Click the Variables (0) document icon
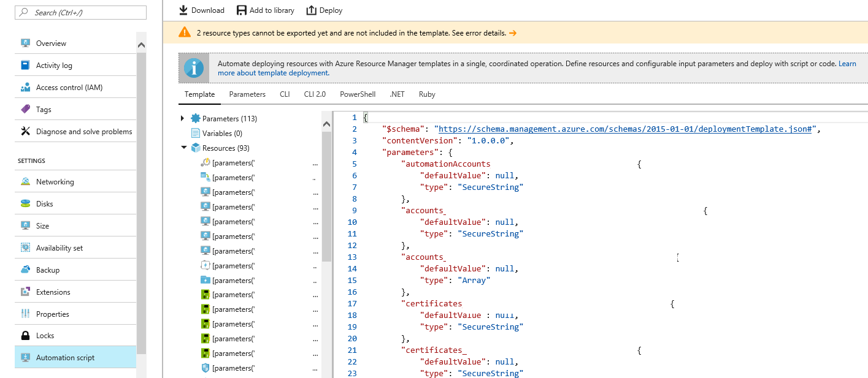Viewport: 868px width, 378px height. (196, 133)
